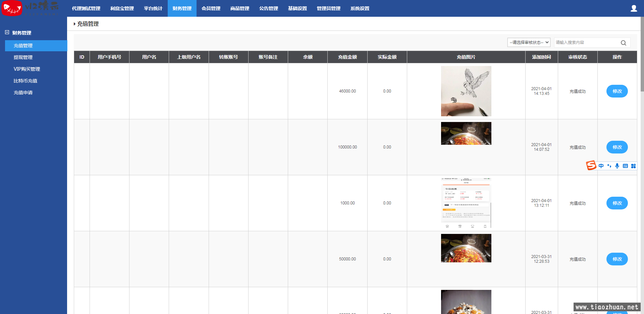
Task: Click the Sogou input method S icon
Action: pyautogui.click(x=591, y=165)
